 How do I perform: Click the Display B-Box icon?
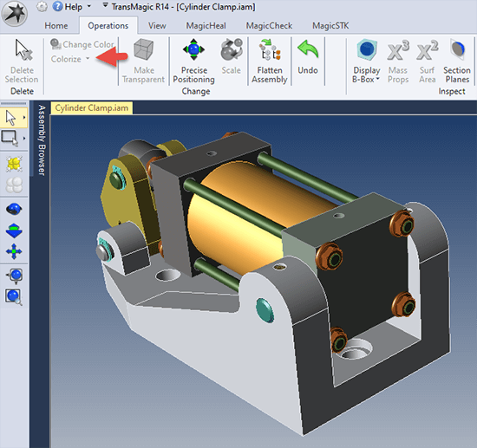click(367, 50)
